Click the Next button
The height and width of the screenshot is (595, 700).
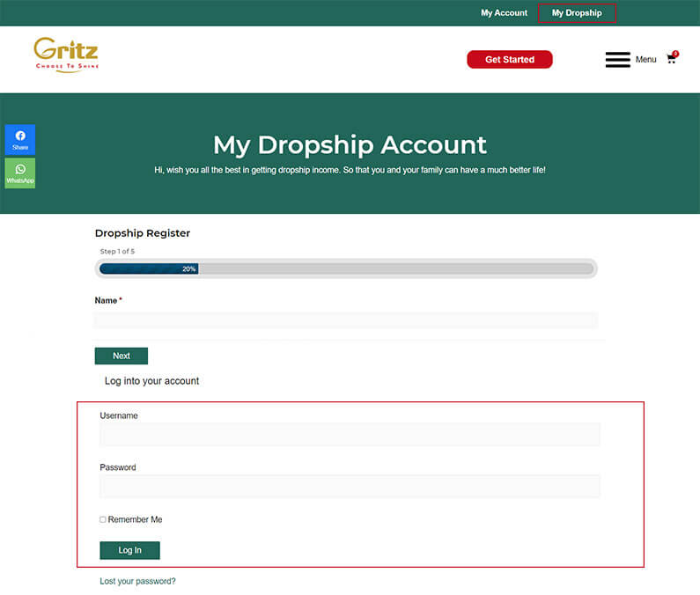click(x=121, y=356)
